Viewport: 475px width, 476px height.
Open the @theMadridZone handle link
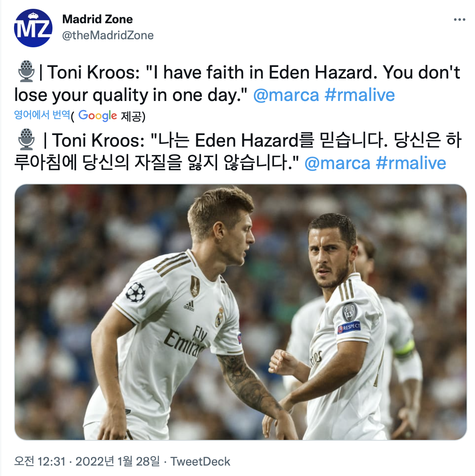(x=108, y=35)
